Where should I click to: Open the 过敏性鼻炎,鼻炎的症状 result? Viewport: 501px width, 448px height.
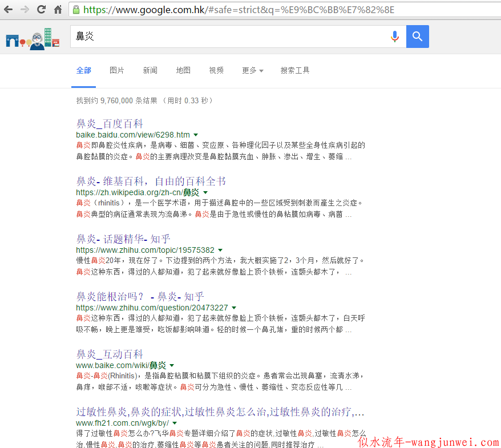point(220,411)
